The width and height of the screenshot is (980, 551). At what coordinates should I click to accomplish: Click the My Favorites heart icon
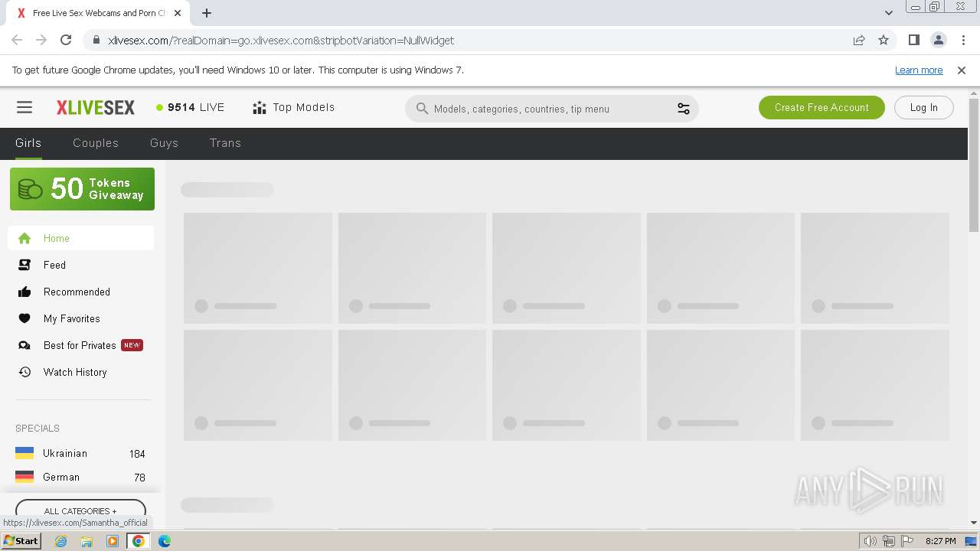pos(24,318)
